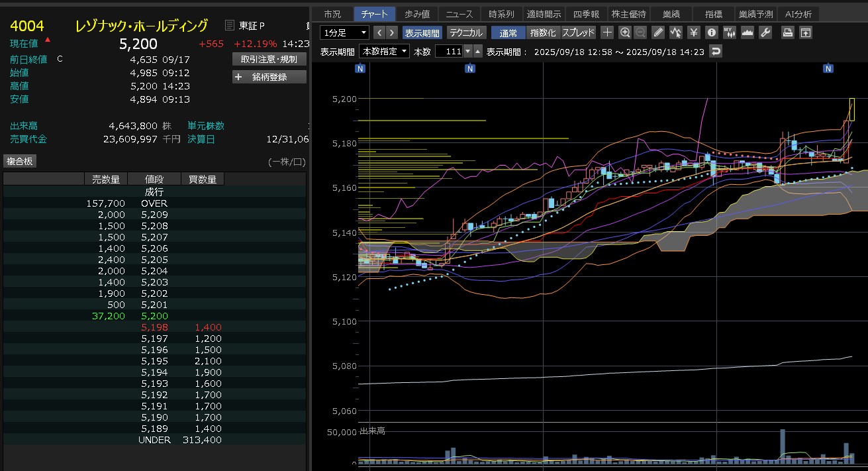This screenshot has width=868, height=471.
Task: Increase bar count with up arrow
Action: tap(478, 51)
